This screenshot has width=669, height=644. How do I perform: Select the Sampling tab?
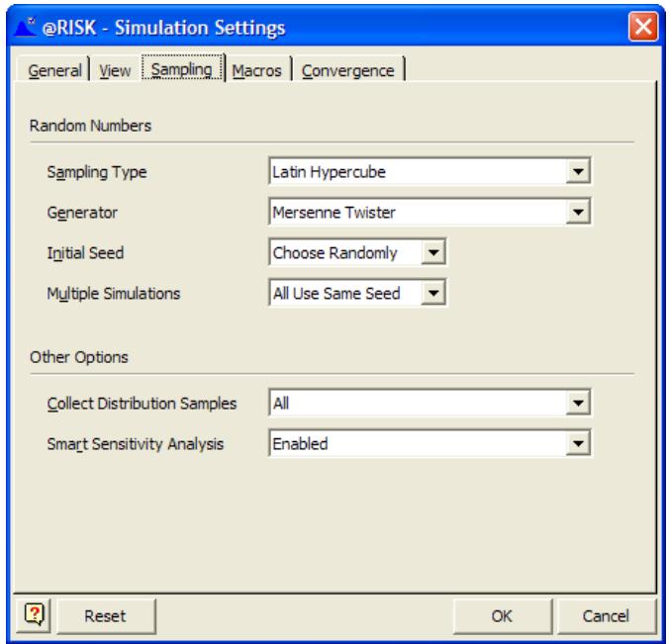click(182, 71)
